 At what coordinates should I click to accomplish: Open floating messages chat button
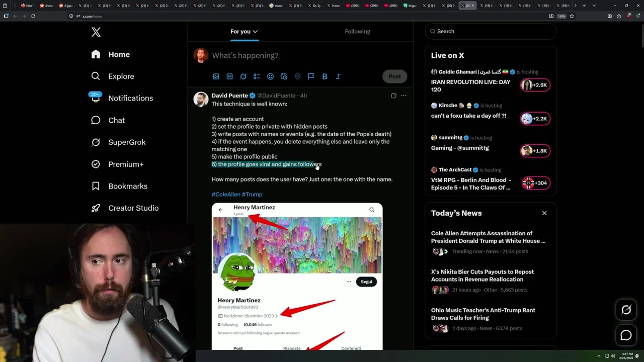coord(626,335)
